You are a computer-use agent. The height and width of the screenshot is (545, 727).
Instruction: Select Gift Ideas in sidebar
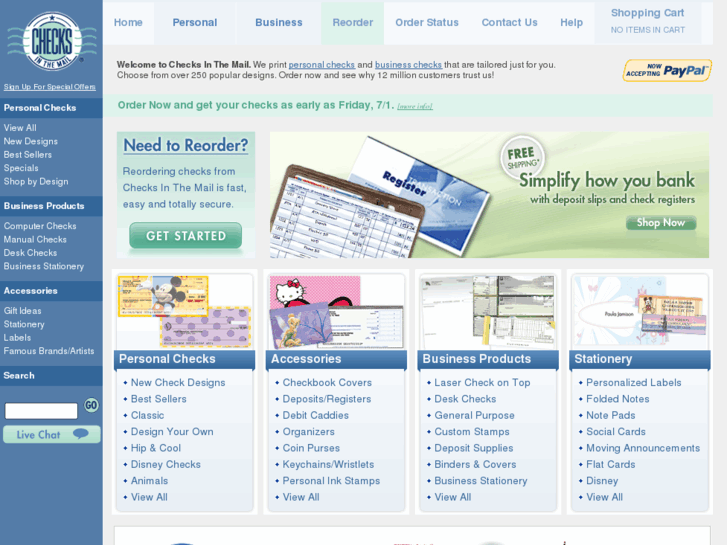(x=23, y=311)
